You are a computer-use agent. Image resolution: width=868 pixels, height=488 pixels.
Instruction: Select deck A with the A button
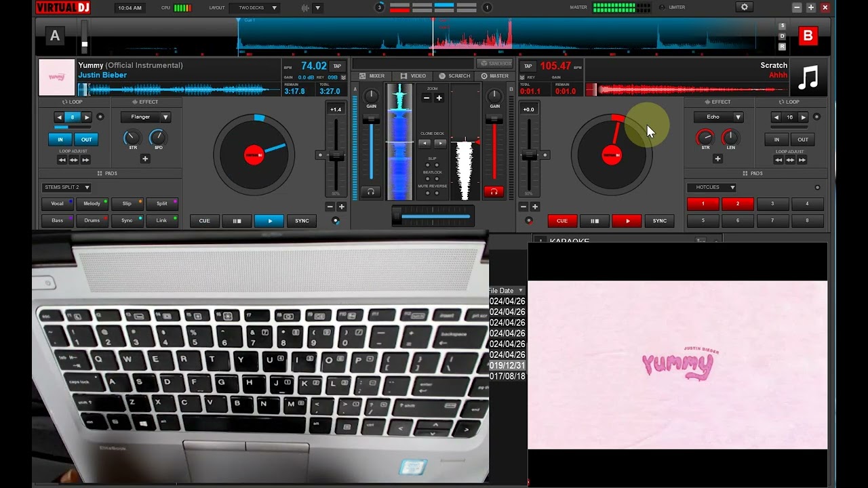pyautogui.click(x=55, y=37)
